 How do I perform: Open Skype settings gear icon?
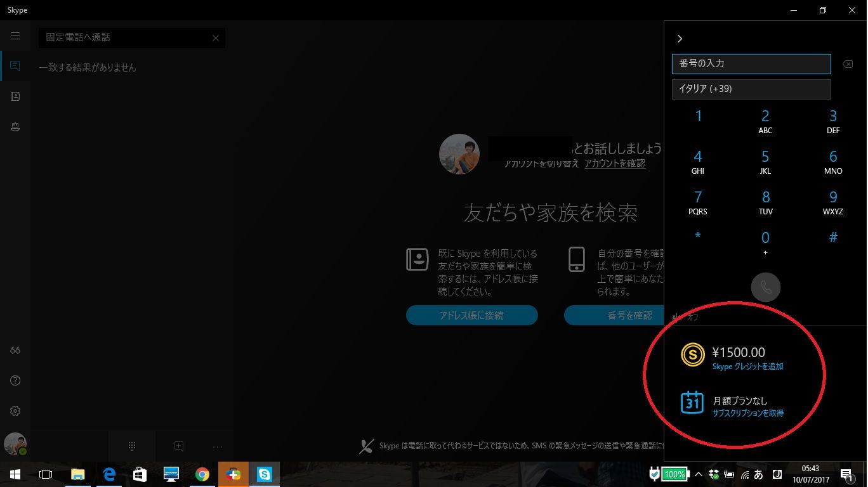tap(15, 411)
